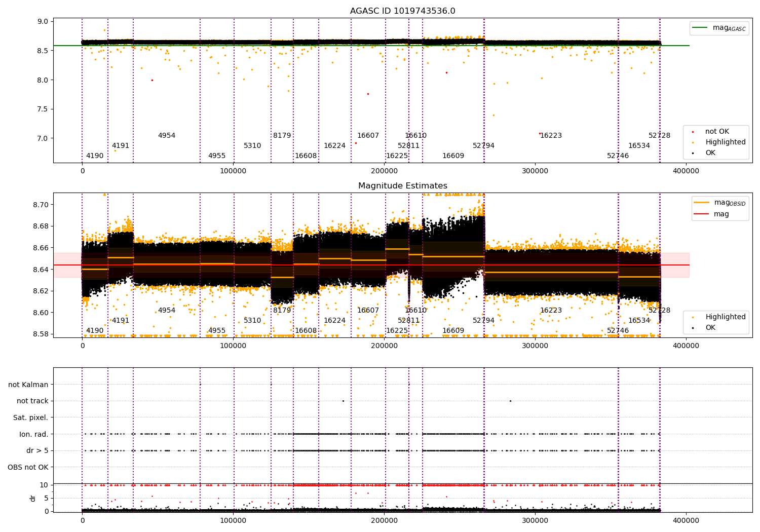Click the '200000' x-axis tick of top plot
This screenshot has height=532, width=760.
[x=385, y=171]
